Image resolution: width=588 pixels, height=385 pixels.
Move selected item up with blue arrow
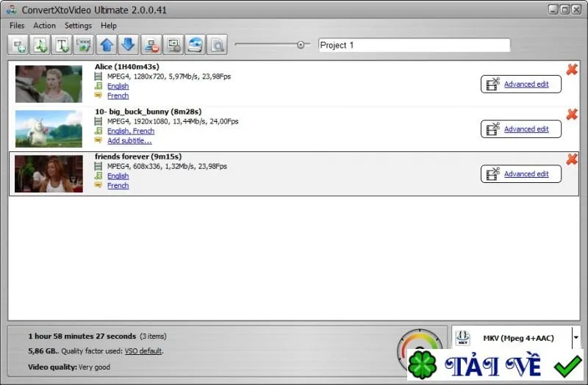pyautogui.click(x=107, y=45)
